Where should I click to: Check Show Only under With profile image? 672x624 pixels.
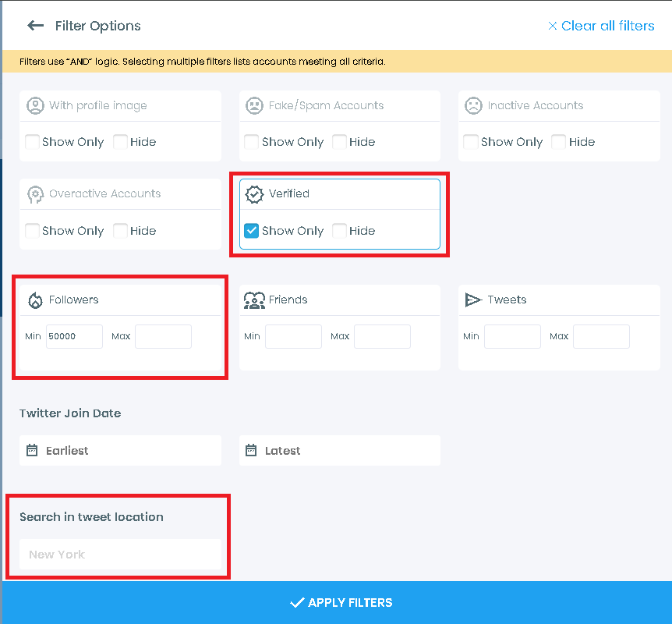tap(31, 142)
